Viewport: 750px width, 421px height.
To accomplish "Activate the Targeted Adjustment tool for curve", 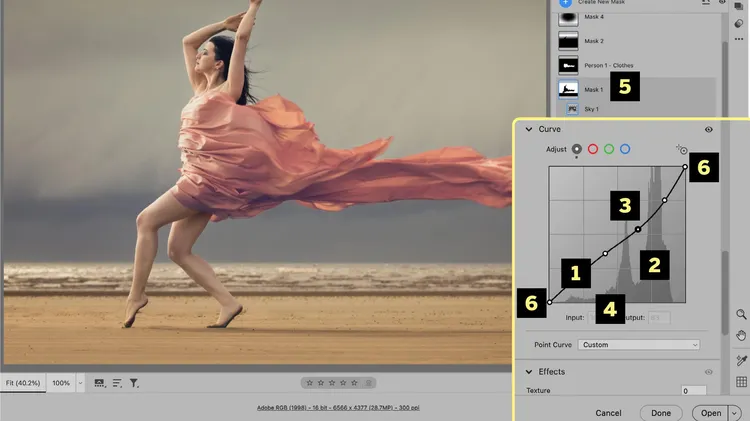I will [x=682, y=149].
